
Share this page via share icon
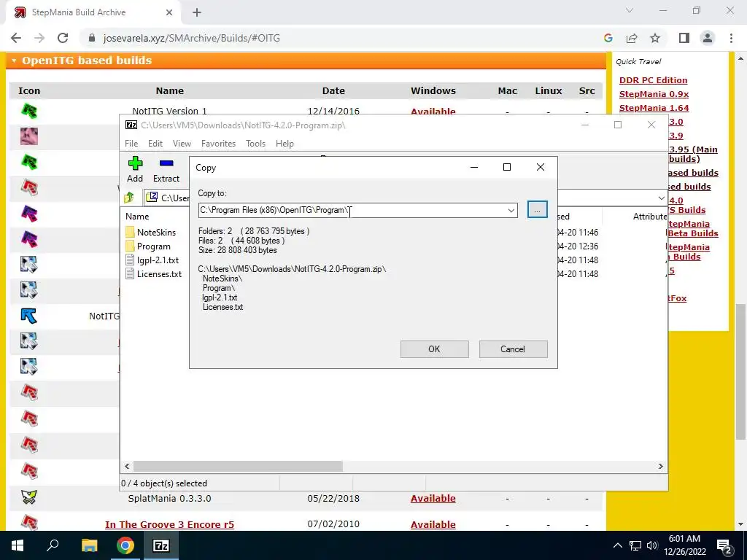tap(632, 38)
